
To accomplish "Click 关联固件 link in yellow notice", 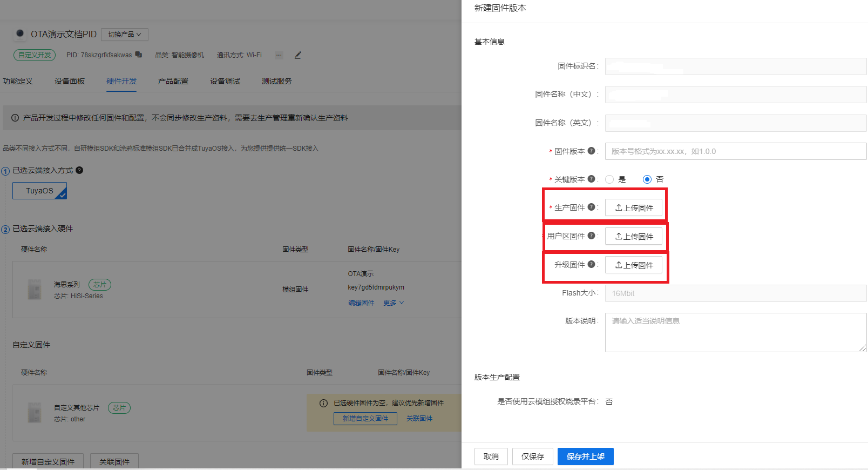I will click(419, 419).
